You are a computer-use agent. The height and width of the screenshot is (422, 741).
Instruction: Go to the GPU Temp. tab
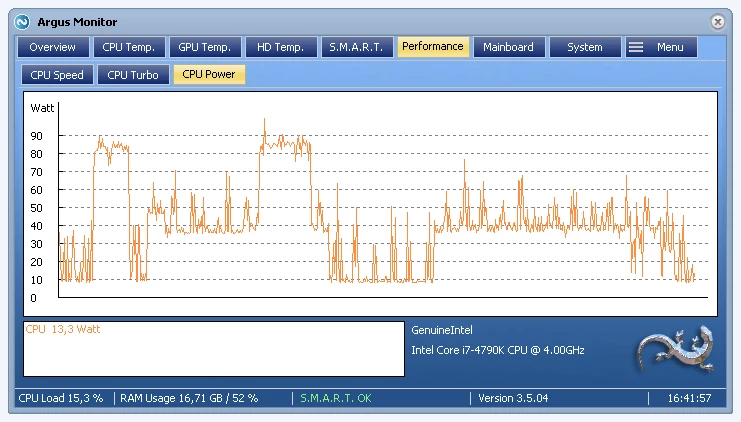click(x=205, y=47)
